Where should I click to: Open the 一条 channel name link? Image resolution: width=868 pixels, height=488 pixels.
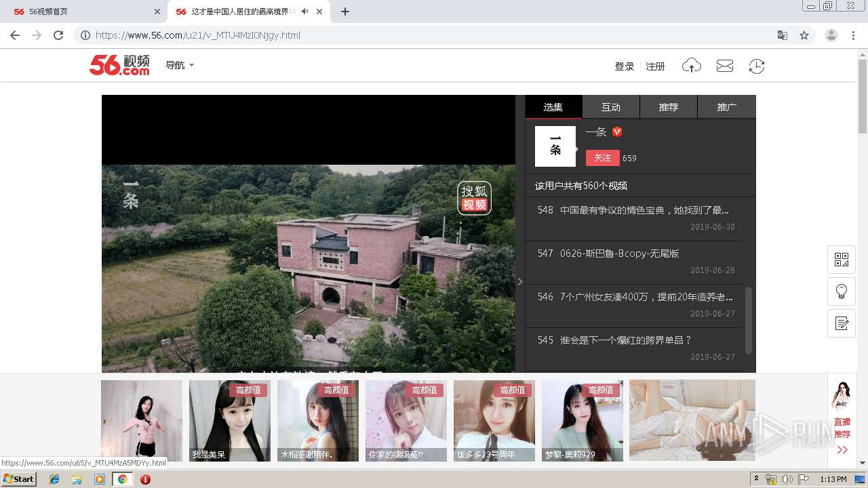point(596,132)
